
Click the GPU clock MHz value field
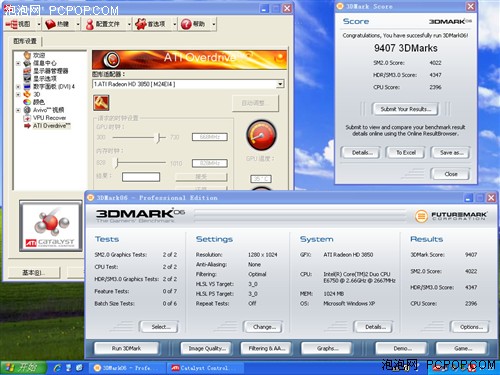[210, 137]
